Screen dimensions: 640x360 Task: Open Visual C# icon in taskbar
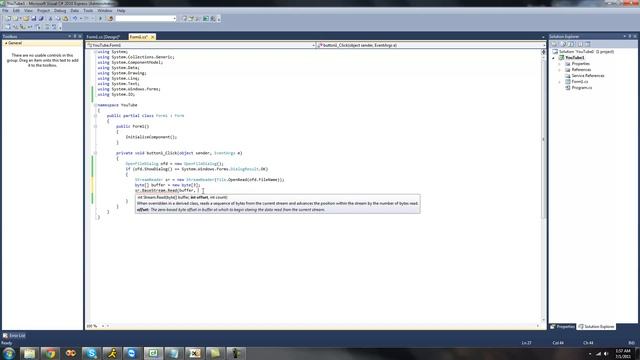[x=153, y=353]
